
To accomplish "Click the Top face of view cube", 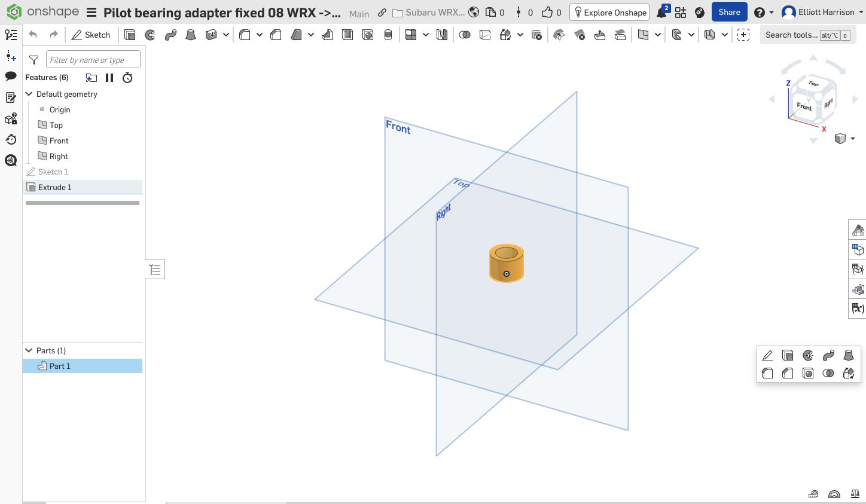I will [813, 84].
